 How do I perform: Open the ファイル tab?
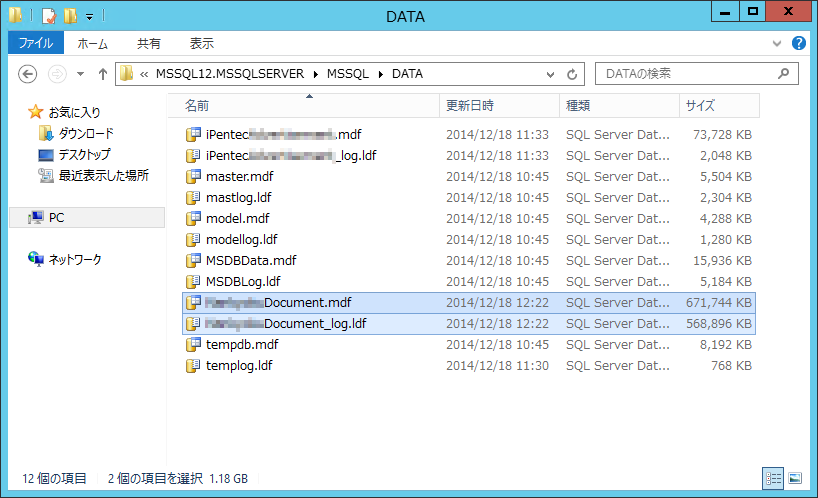coord(36,43)
